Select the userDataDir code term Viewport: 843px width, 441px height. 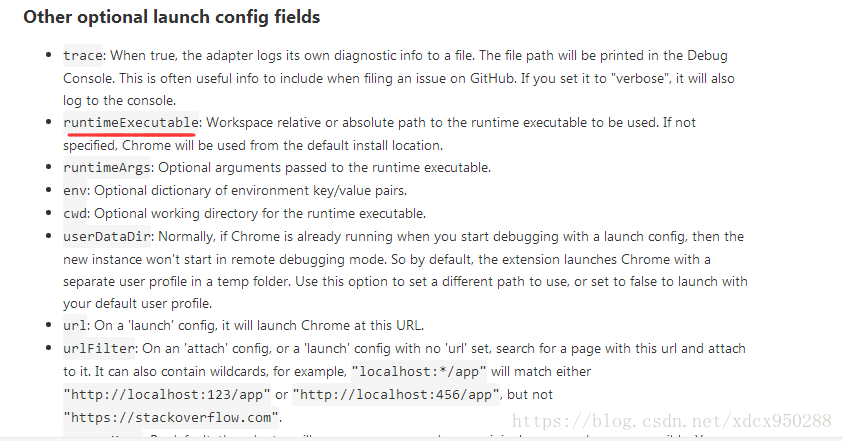point(108,237)
